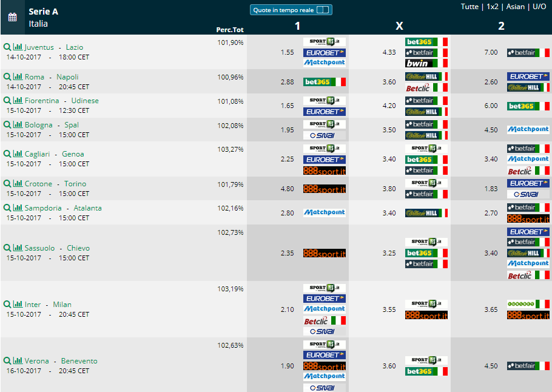Click bet365 logo in Roma - Napoli home odds
Image resolution: width=552 pixels, height=392 pixels.
325,82
